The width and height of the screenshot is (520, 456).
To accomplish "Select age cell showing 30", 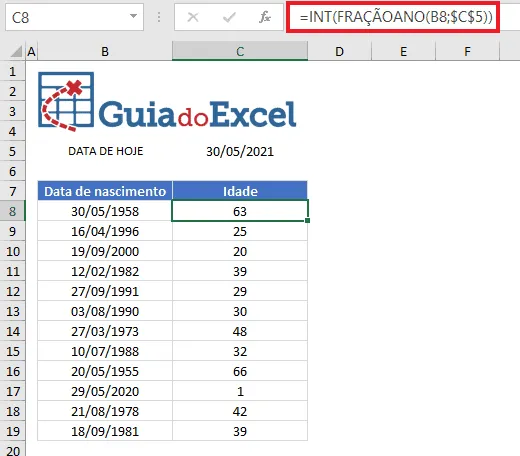I will tap(240, 311).
